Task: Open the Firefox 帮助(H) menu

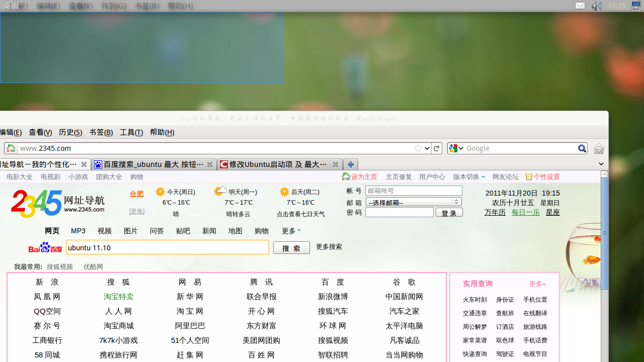Action: coord(162,132)
